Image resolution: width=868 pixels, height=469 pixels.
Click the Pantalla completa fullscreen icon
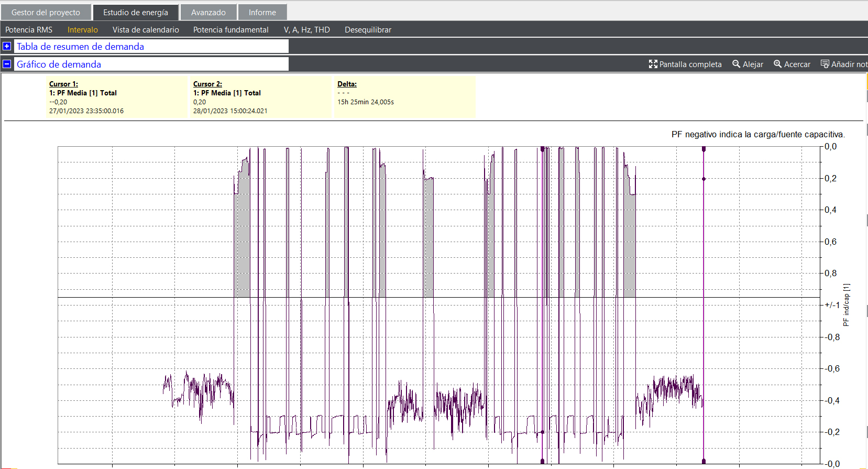pos(653,64)
